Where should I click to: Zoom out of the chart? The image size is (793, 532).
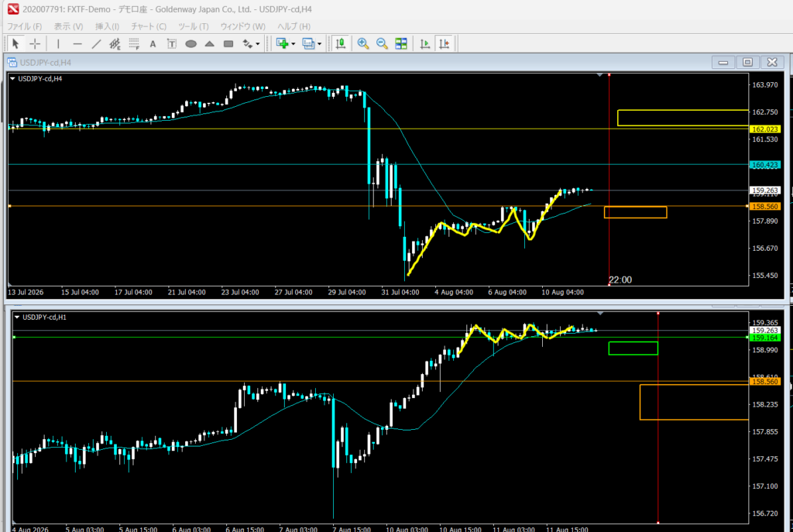click(x=382, y=44)
